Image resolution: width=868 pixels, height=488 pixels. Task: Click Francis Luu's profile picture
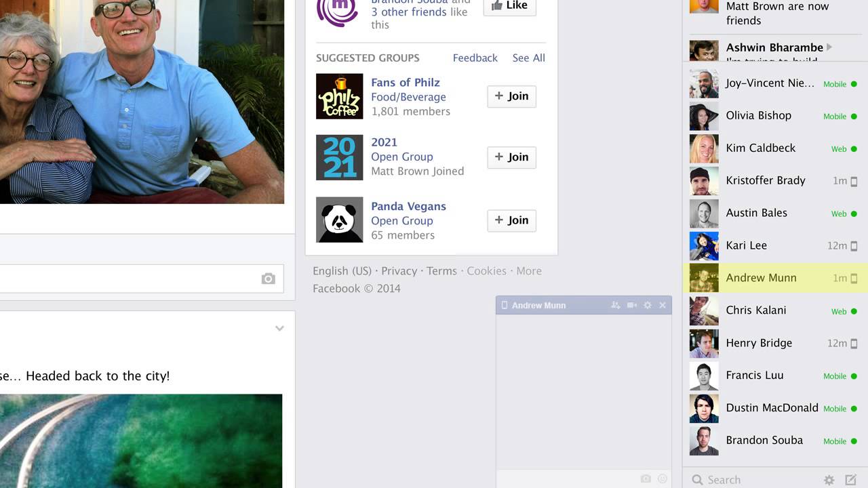(704, 375)
